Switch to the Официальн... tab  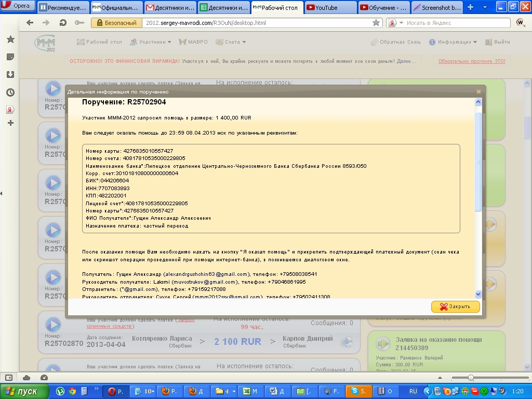[x=117, y=7]
